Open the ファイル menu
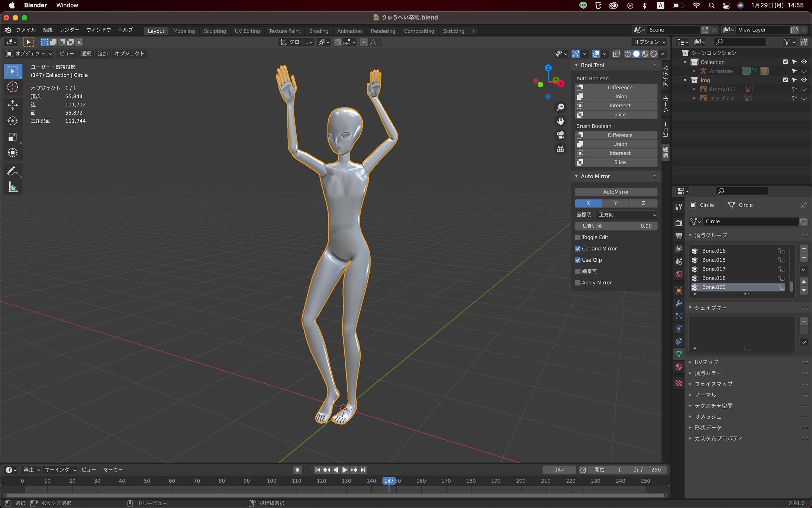 pyautogui.click(x=26, y=30)
